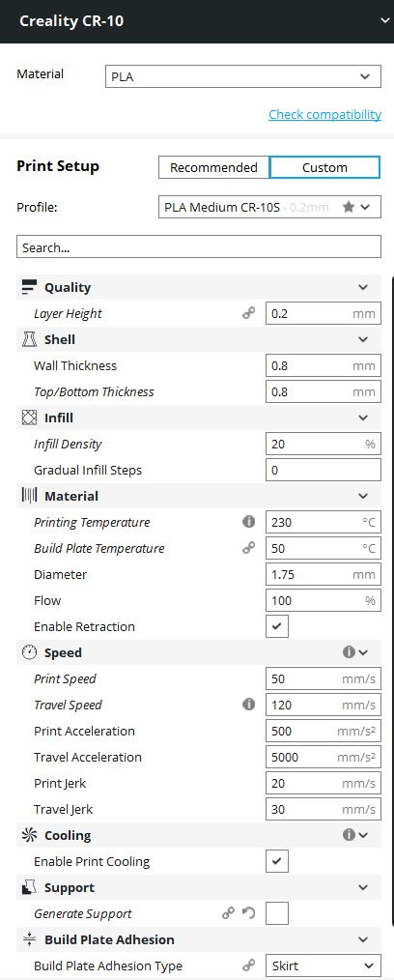Image resolution: width=394 pixels, height=980 pixels.
Task: Click the link icon beside Build Plate Temperature
Action: (248, 548)
